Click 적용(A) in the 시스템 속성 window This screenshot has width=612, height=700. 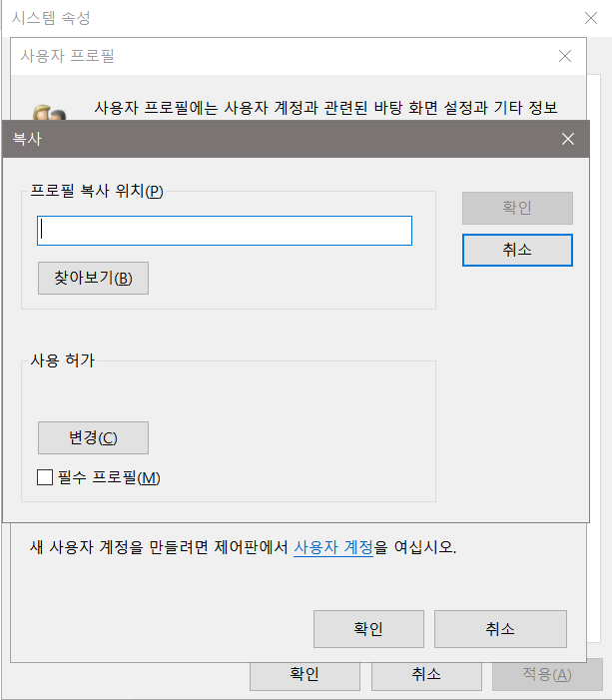click(x=547, y=676)
